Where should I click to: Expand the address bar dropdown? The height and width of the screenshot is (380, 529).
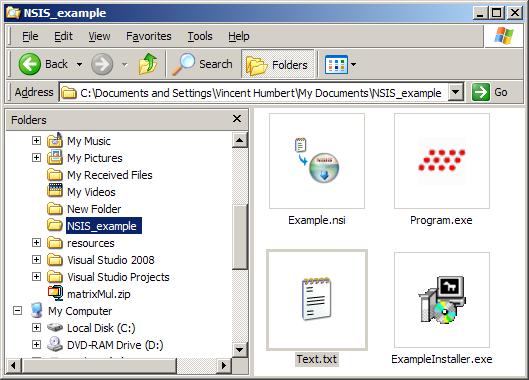point(455,92)
